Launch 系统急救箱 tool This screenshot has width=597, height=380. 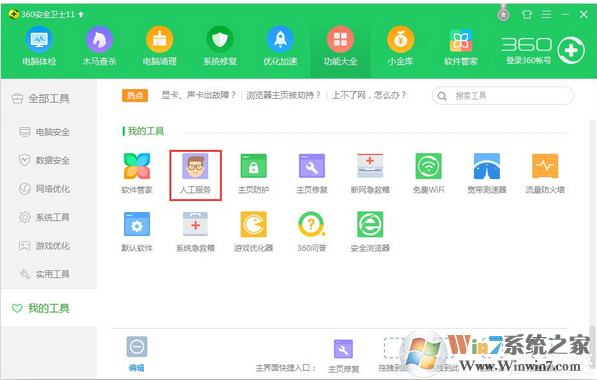pyautogui.click(x=195, y=232)
